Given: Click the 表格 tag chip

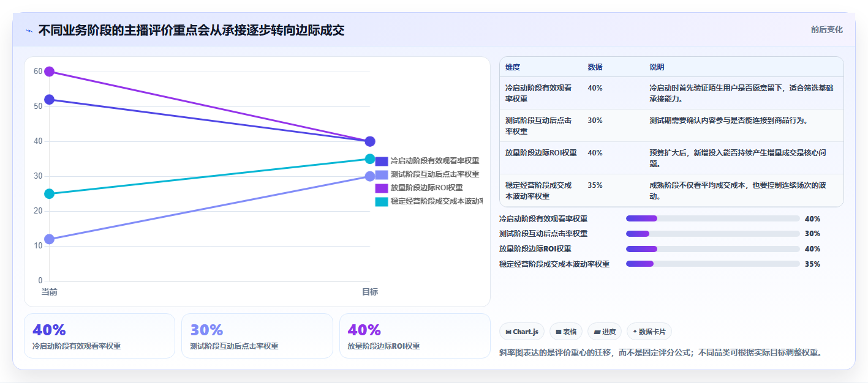Looking at the screenshot, I should pos(566,332).
